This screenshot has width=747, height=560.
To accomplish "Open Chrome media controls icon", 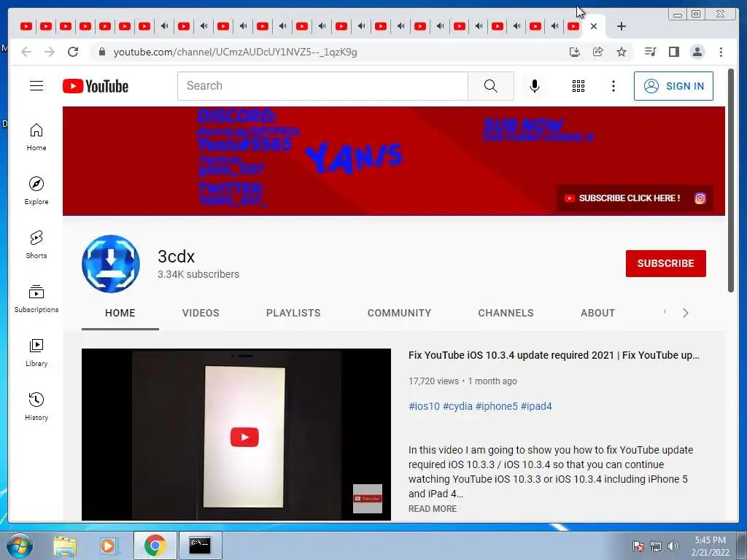I will coord(650,52).
